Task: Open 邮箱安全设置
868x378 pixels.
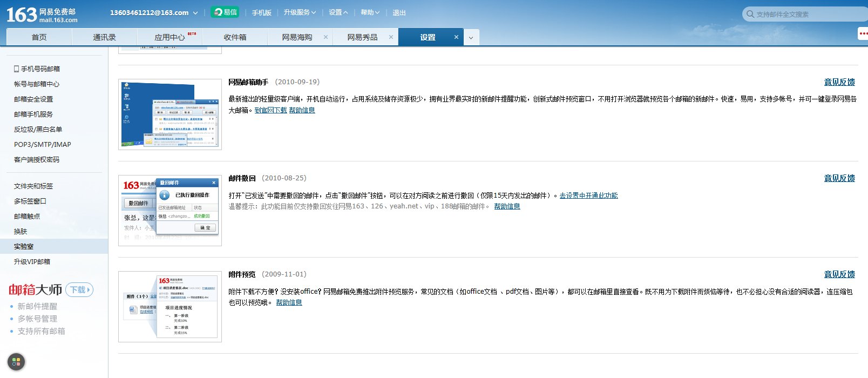Action: (x=33, y=99)
